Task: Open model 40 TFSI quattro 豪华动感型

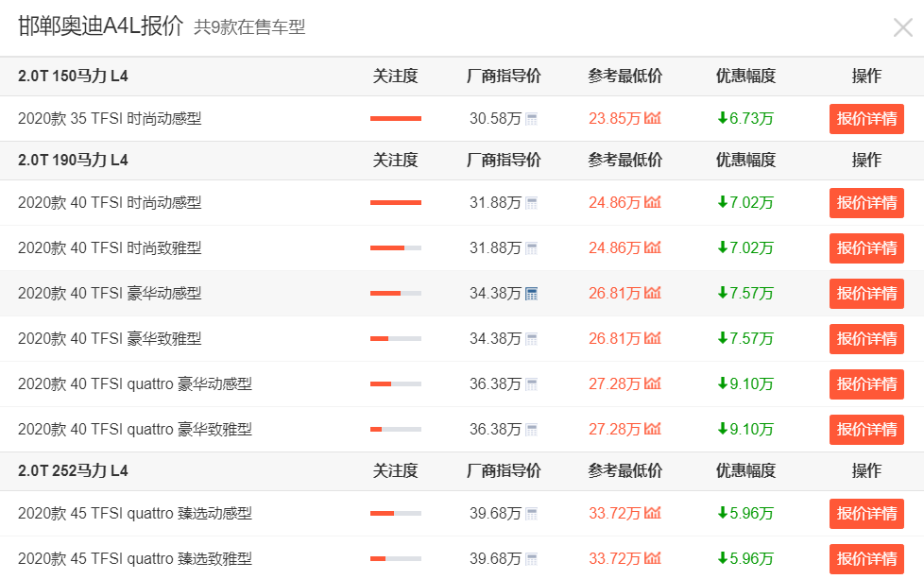Action: click(135, 384)
